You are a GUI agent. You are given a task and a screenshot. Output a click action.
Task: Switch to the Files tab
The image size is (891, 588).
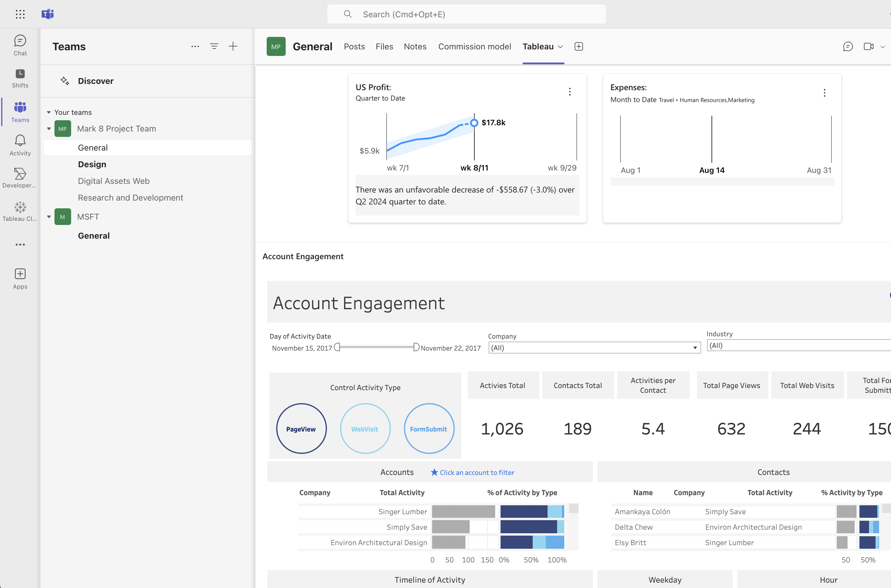click(x=384, y=46)
